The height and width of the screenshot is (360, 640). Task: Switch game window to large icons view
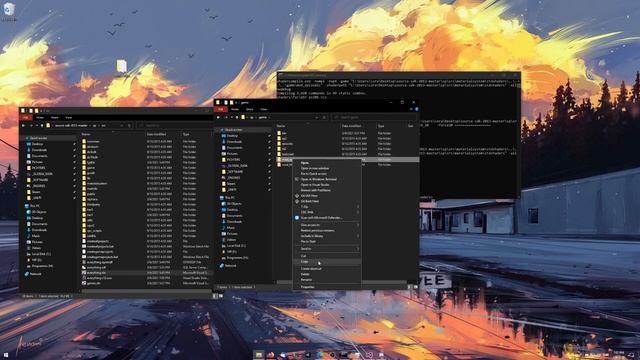point(416,287)
